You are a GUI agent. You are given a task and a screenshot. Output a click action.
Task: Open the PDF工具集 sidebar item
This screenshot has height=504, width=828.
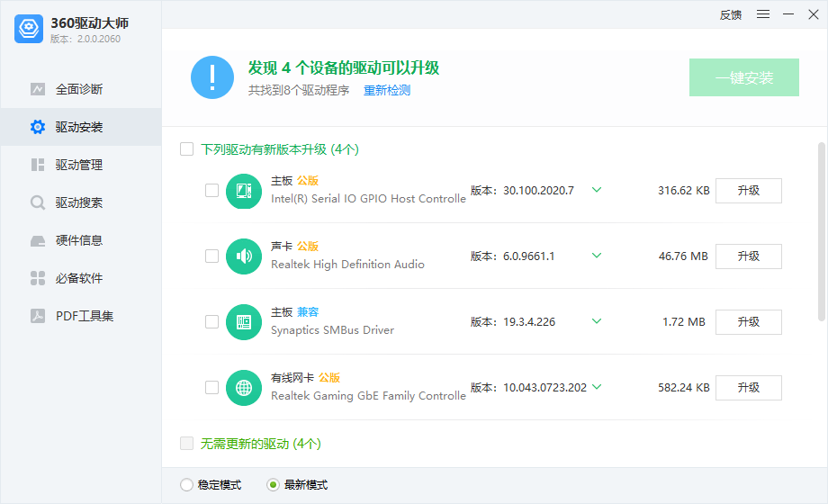coord(81,316)
